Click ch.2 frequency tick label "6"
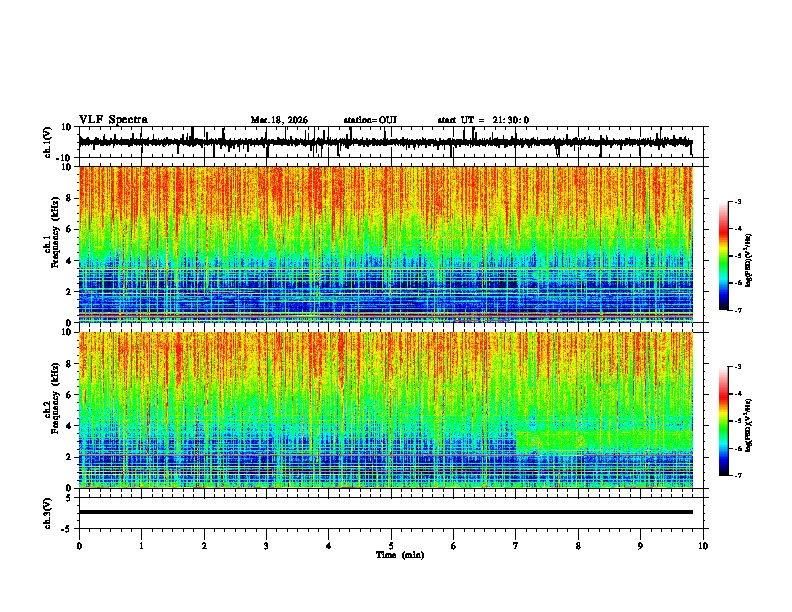Viewport: 792px width, 612px height. tap(69, 394)
